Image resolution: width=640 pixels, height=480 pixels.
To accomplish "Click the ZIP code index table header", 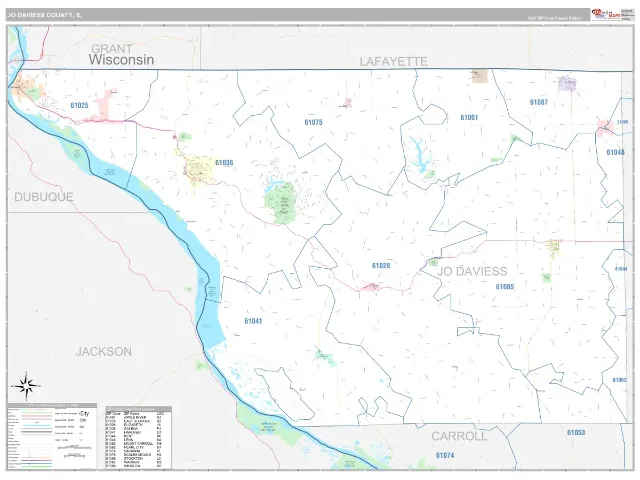I will (x=139, y=409).
